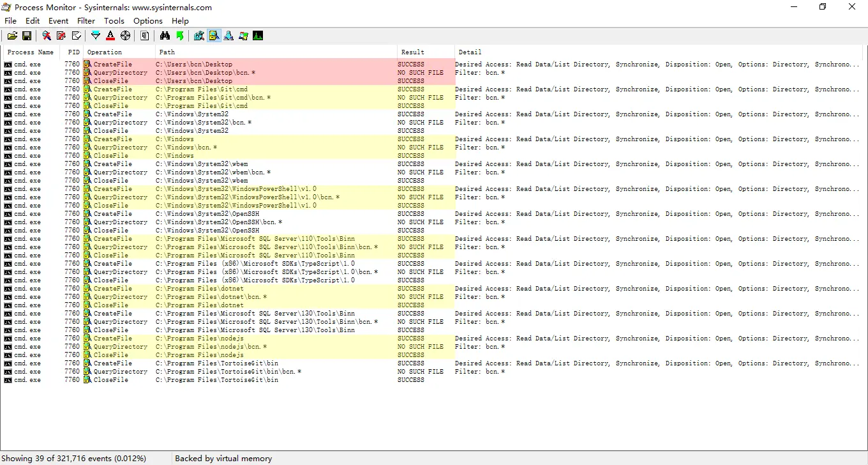
Task: Select path C:\Program Files\nodejs\bcn.*
Action: (x=211, y=347)
